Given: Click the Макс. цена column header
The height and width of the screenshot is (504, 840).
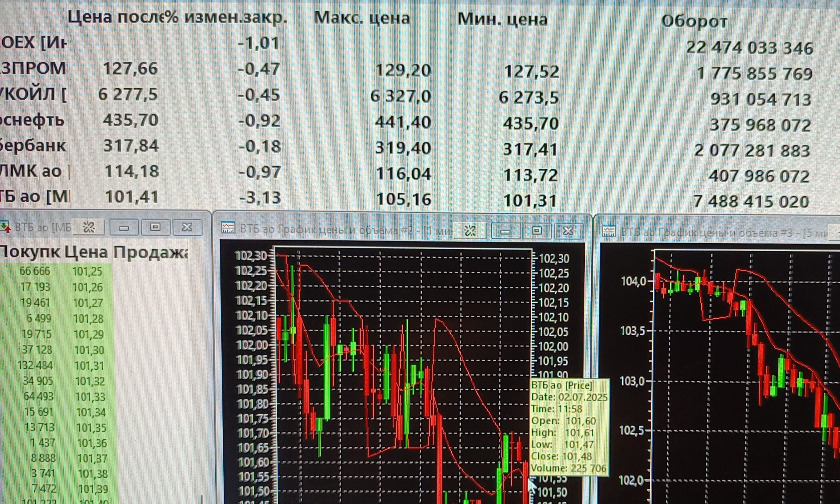Looking at the screenshot, I should [x=362, y=18].
